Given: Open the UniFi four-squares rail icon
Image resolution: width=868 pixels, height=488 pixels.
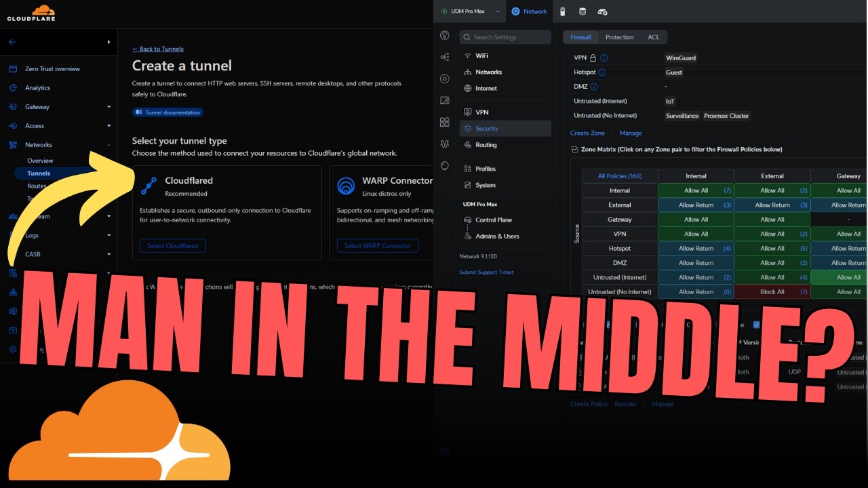Looking at the screenshot, I should [445, 122].
